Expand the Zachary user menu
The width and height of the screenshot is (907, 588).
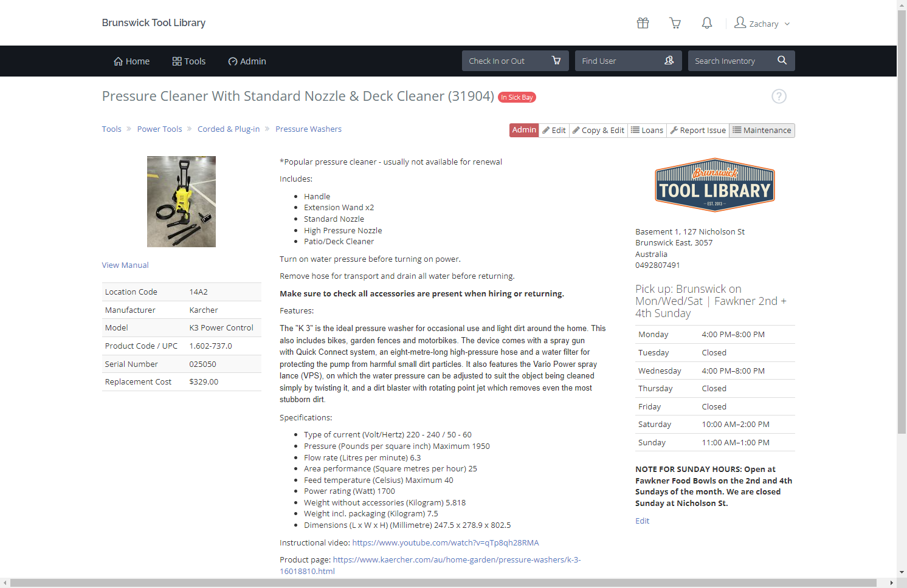[x=762, y=24]
